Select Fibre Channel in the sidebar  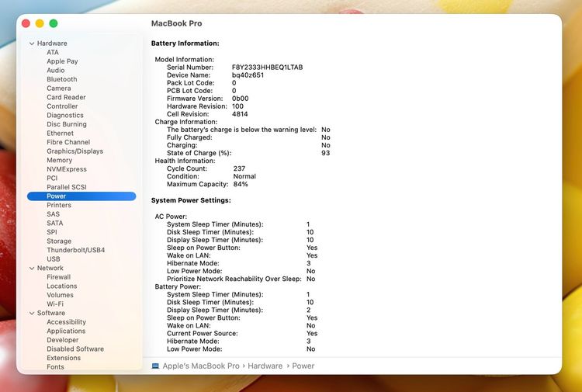68,142
